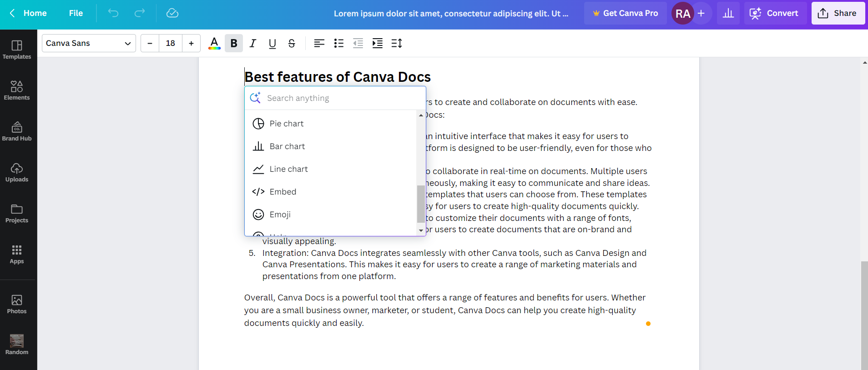Image resolution: width=868 pixels, height=370 pixels.
Task: Open the RA account avatar
Action: tap(683, 13)
